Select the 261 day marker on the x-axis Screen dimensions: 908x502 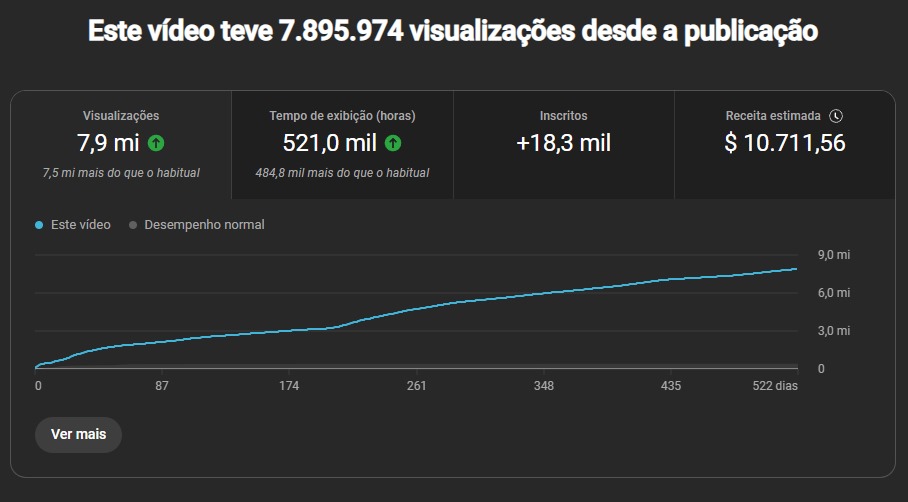click(x=417, y=386)
